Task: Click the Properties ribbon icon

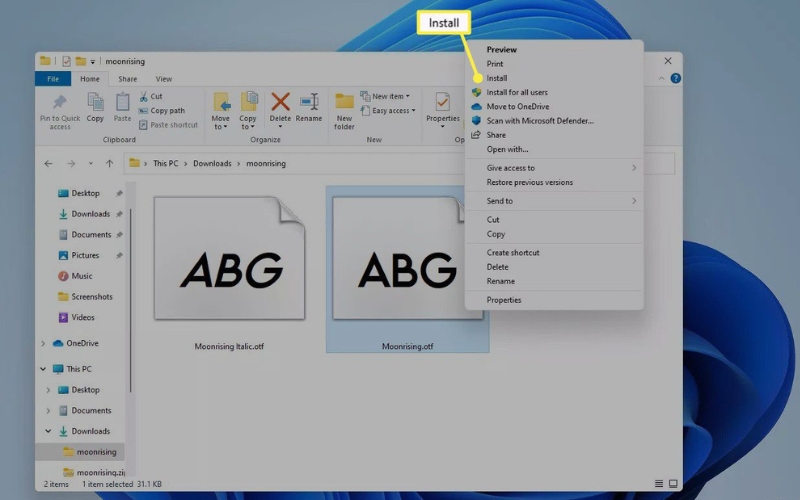Action: coord(442,102)
